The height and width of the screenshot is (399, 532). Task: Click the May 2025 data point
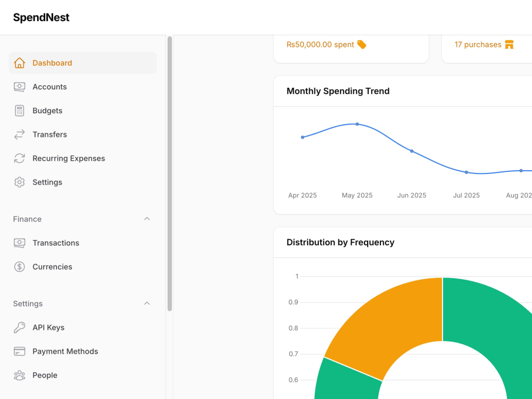point(358,124)
